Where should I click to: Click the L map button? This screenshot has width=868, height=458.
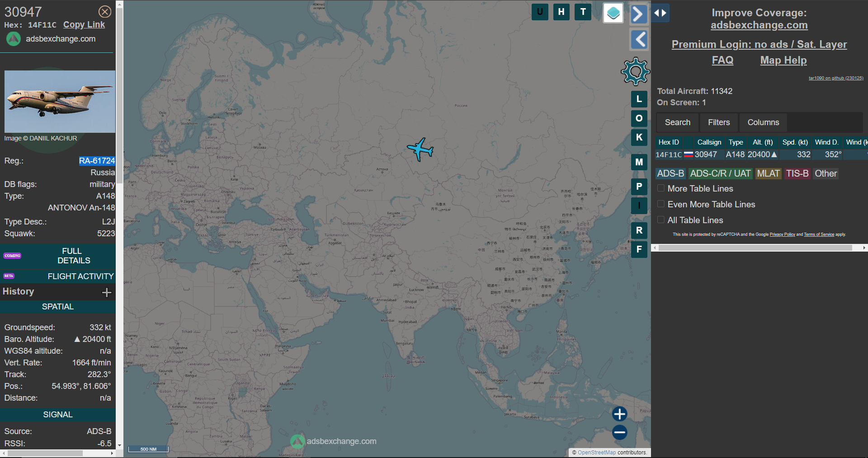coord(639,99)
